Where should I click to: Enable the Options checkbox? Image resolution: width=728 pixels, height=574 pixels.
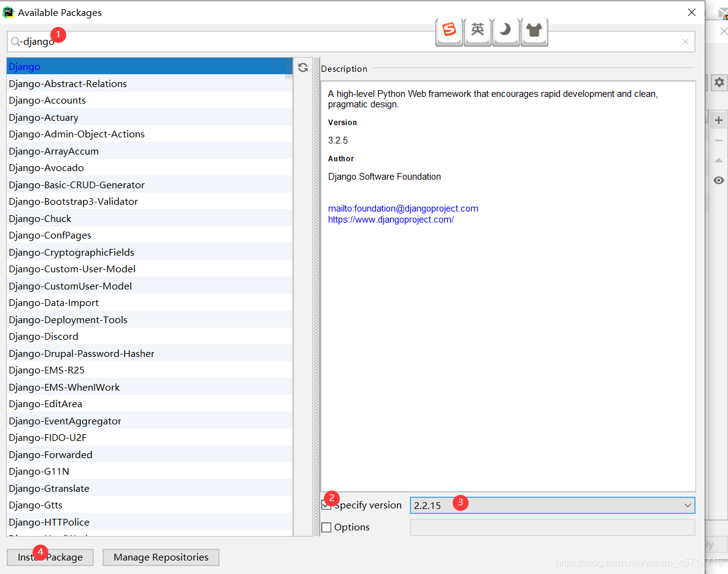pyautogui.click(x=326, y=527)
